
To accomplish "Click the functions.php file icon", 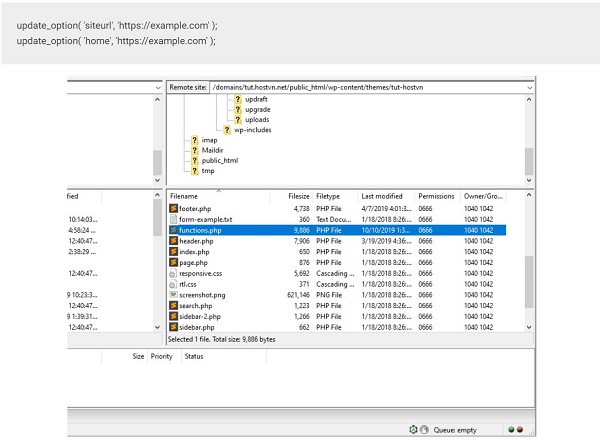I will pos(173,230).
